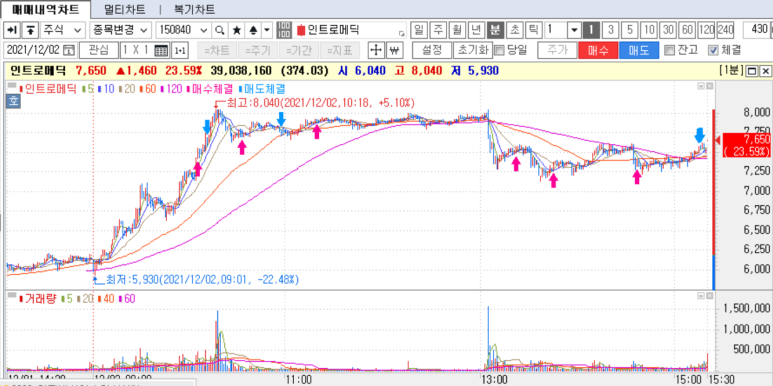Click the =지표 sync button
The image size is (773, 386).
pos(340,50)
